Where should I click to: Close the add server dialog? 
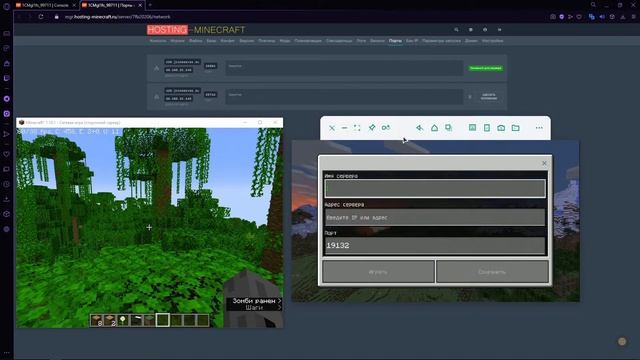(x=544, y=163)
